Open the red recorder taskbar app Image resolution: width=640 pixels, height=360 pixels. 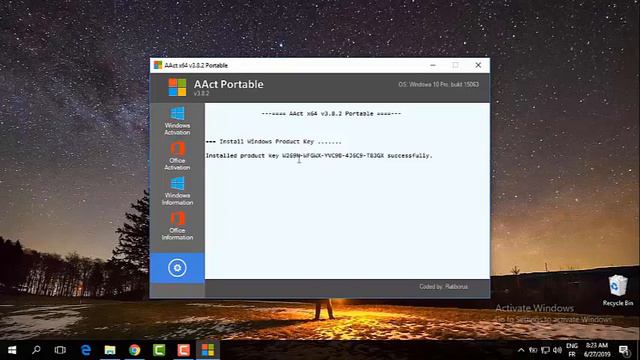[x=183, y=350]
